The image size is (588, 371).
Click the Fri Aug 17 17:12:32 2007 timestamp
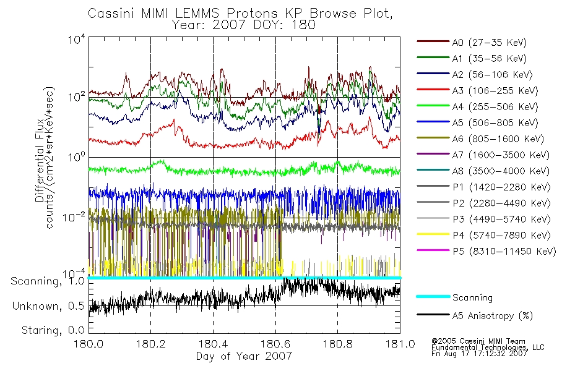(479, 354)
